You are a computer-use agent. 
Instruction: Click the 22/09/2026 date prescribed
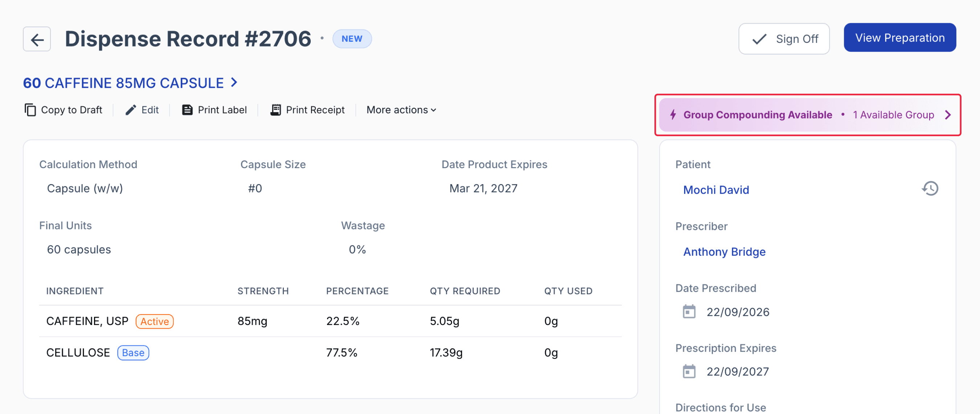[738, 312]
